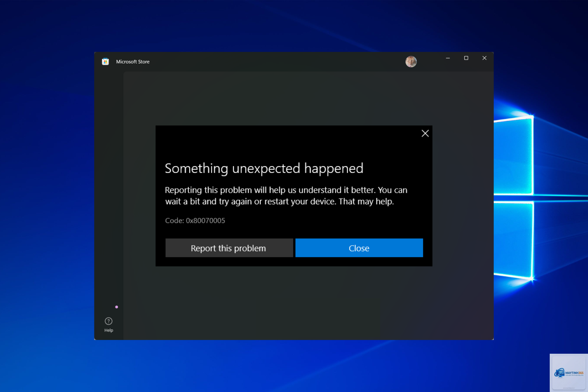Minimize the Microsoft Store window
588x392 pixels.
point(448,58)
